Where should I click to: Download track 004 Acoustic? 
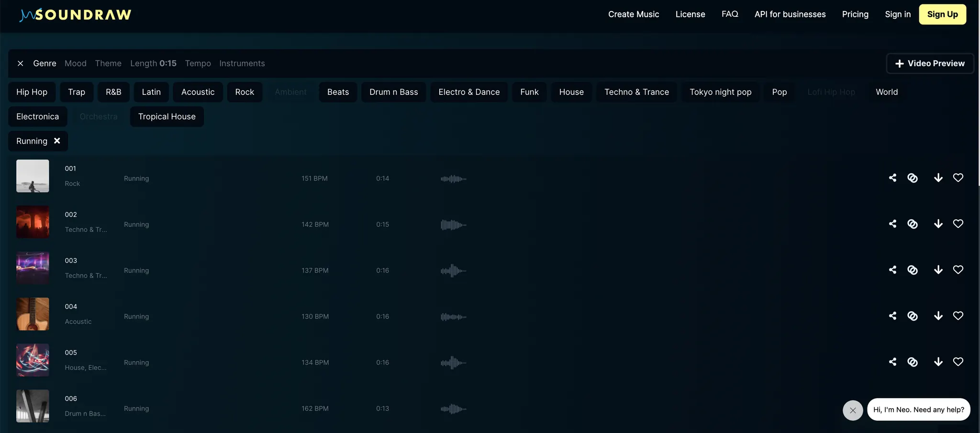point(938,316)
